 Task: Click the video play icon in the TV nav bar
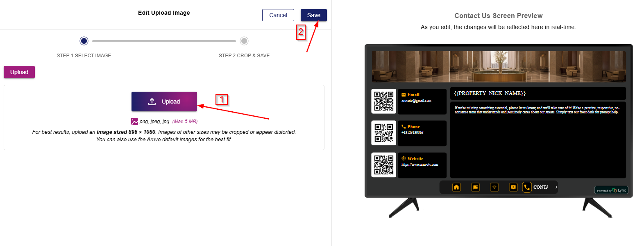point(513,187)
